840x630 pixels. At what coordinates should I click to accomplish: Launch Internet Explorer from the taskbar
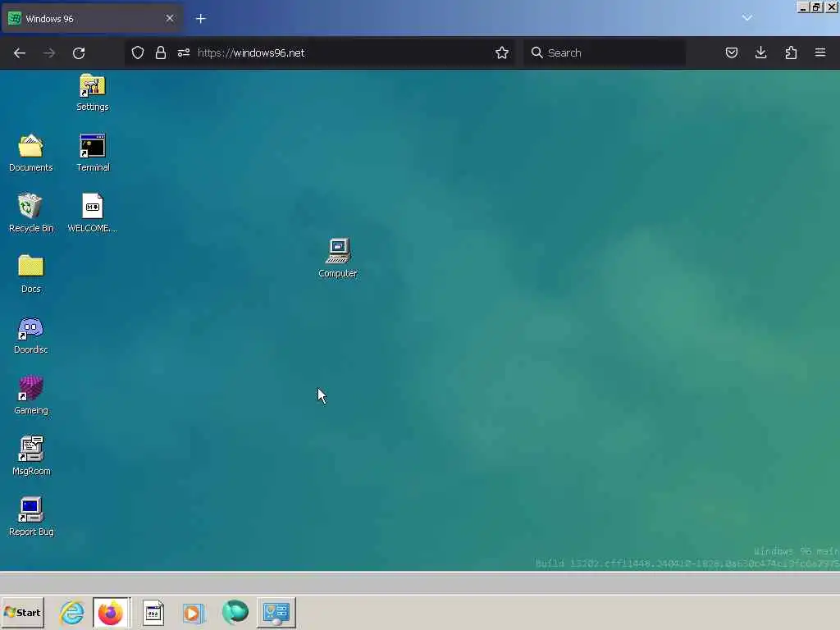(72, 612)
